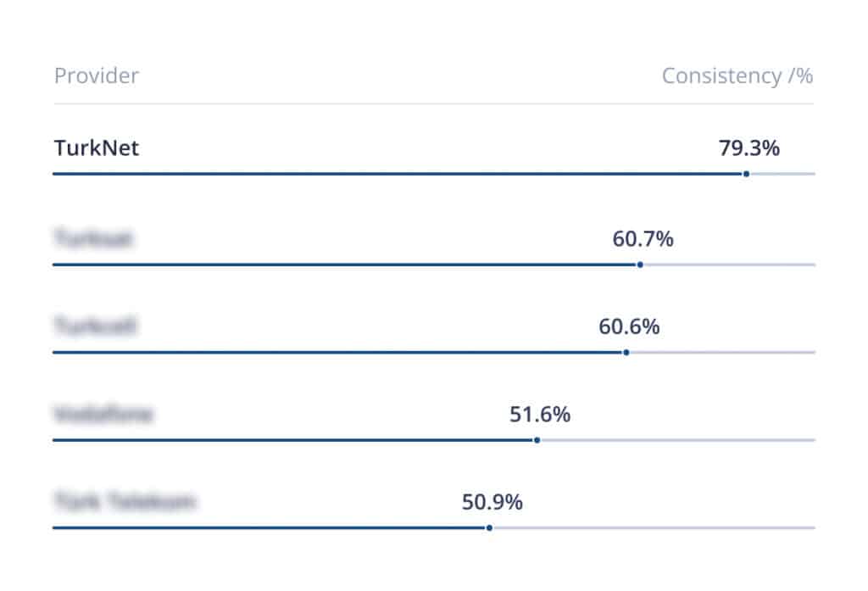Click the unfilled light track of the 50.9% bar
This screenshot has width=868, height=591.
pos(653,527)
